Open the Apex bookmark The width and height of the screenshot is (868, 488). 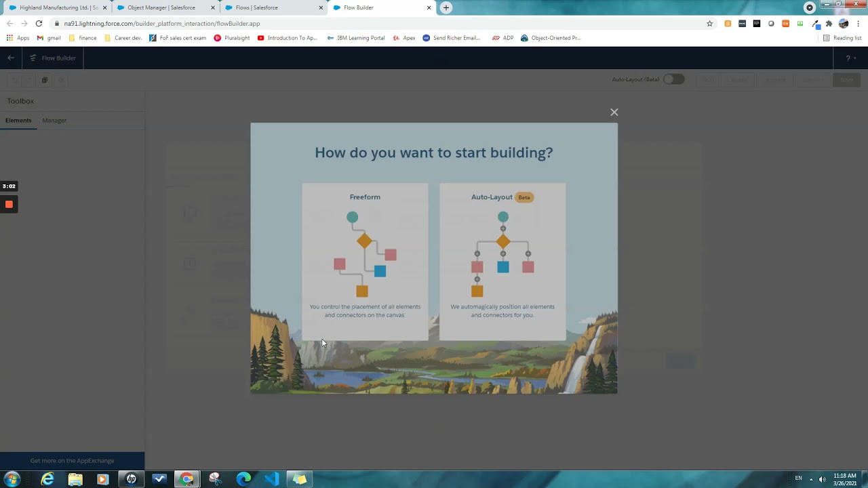click(404, 38)
